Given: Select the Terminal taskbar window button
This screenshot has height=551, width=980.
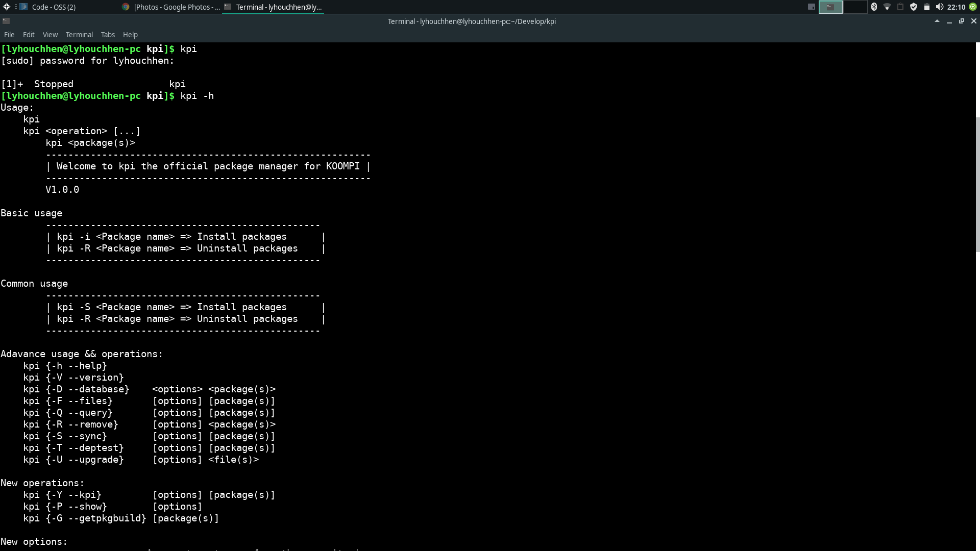Looking at the screenshot, I should click(x=273, y=7).
